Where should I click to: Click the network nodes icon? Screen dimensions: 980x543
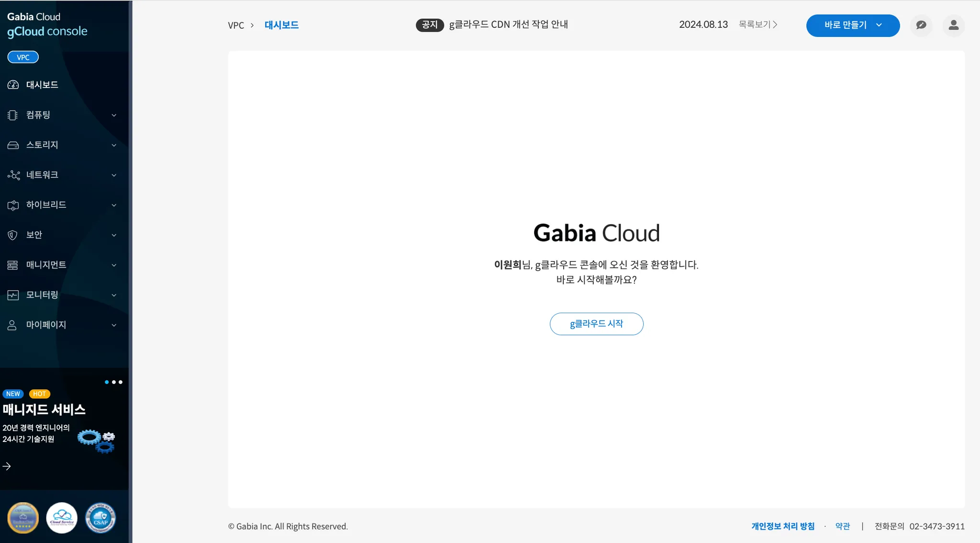[x=13, y=175]
